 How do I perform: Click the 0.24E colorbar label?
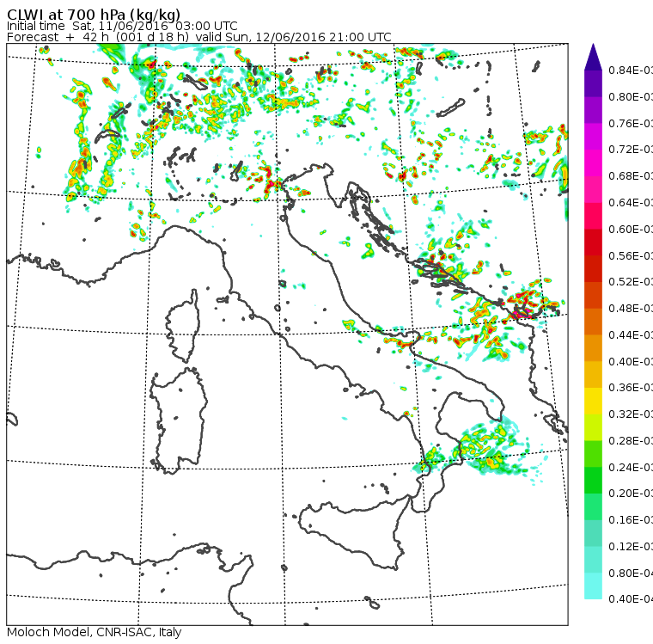pyautogui.click(x=631, y=467)
